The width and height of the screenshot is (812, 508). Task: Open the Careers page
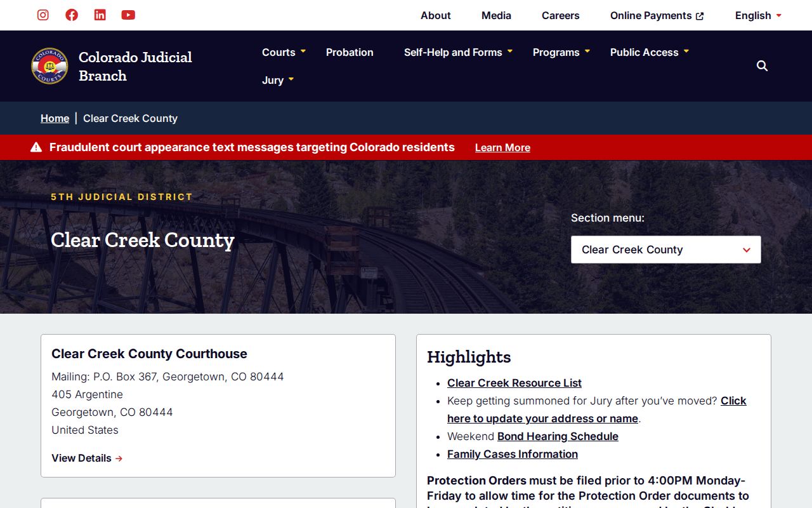pos(561,15)
